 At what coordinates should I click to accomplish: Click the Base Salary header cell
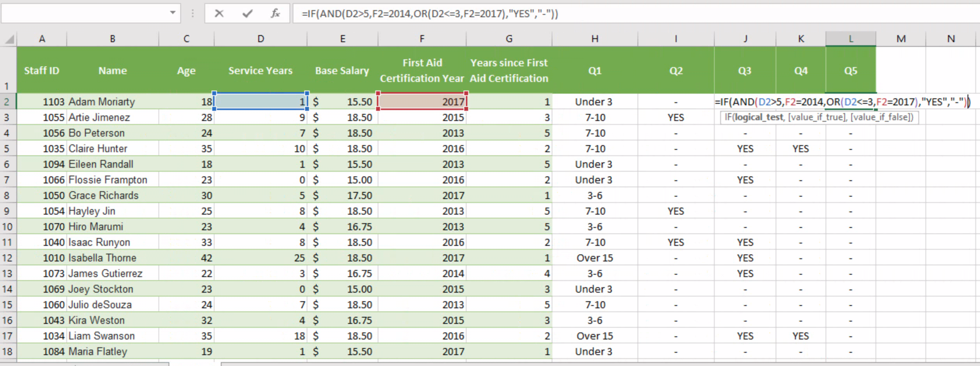tap(342, 70)
